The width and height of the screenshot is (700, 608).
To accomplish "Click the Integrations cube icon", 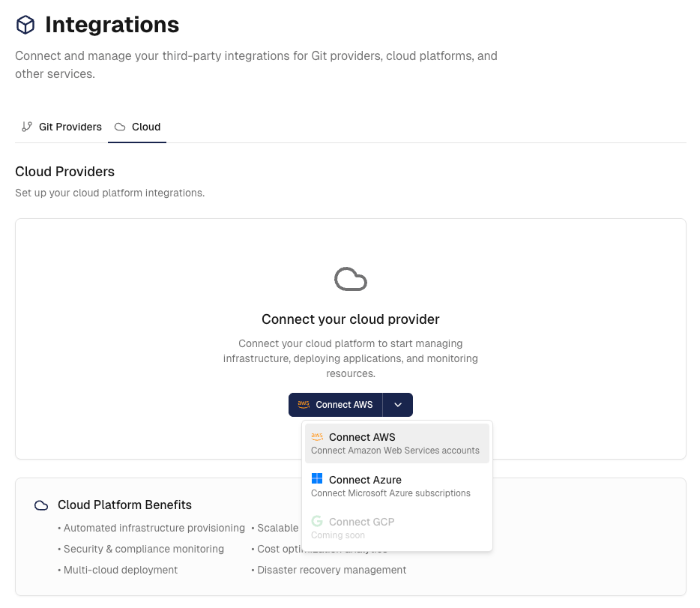I will pos(25,25).
